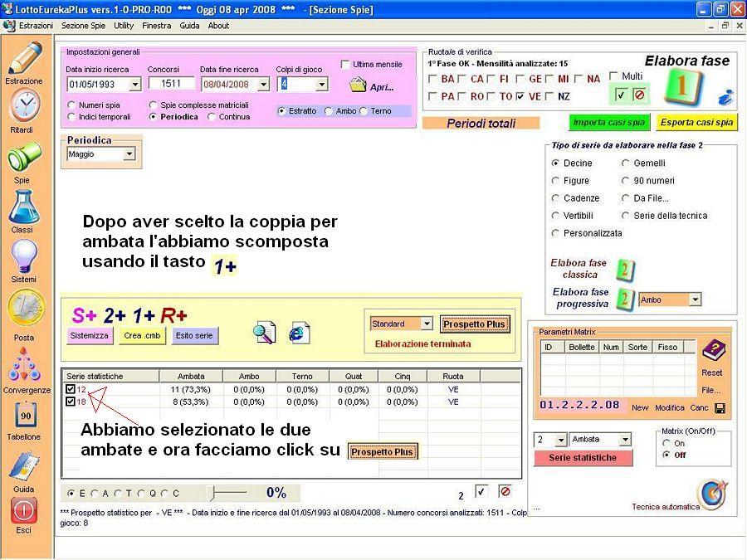Uncheck the VE ruota checkbox
The width and height of the screenshot is (747, 560).
pyautogui.click(x=520, y=96)
